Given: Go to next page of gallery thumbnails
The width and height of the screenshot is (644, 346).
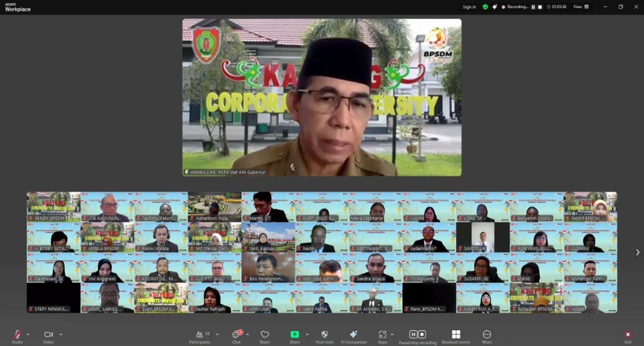Looking at the screenshot, I should coord(638,253).
